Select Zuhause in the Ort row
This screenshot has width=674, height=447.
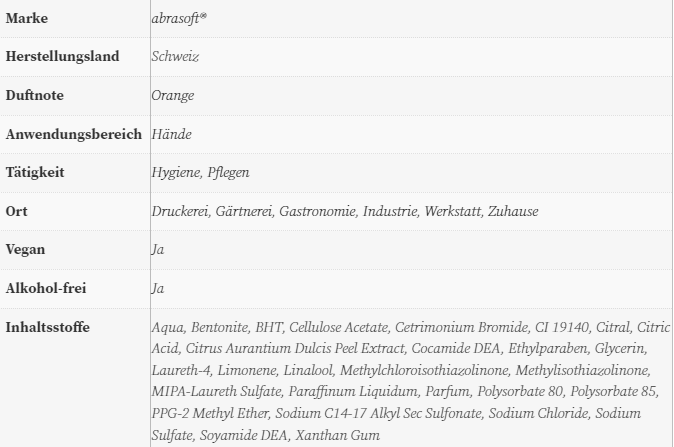513,211
